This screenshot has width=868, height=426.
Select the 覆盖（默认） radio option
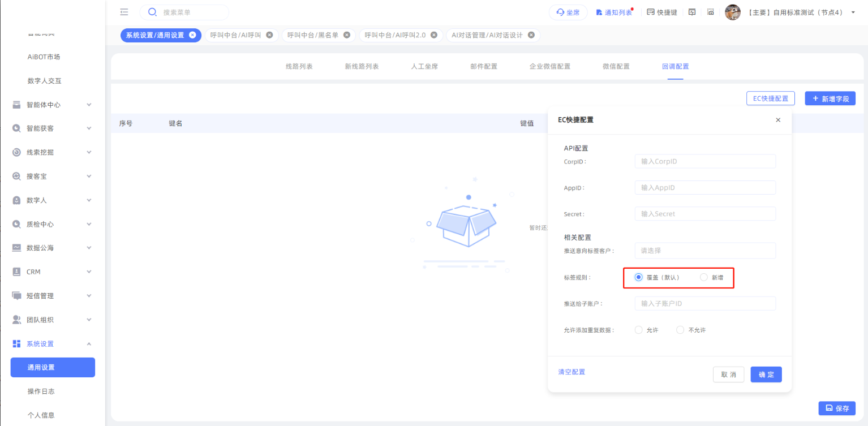(639, 277)
